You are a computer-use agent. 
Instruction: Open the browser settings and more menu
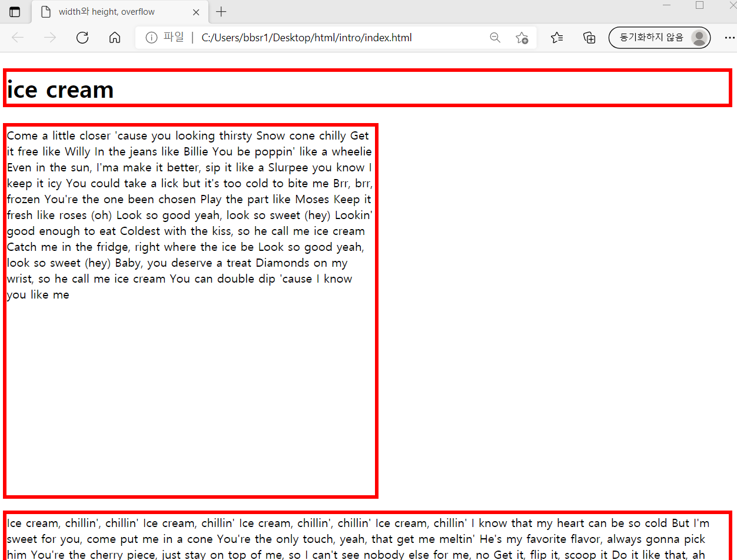pyautogui.click(x=729, y=38)
